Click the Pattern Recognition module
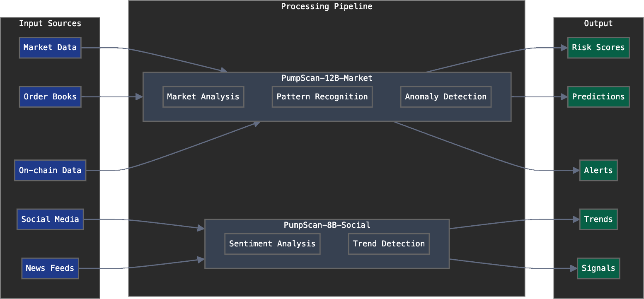 click(322, 97)
